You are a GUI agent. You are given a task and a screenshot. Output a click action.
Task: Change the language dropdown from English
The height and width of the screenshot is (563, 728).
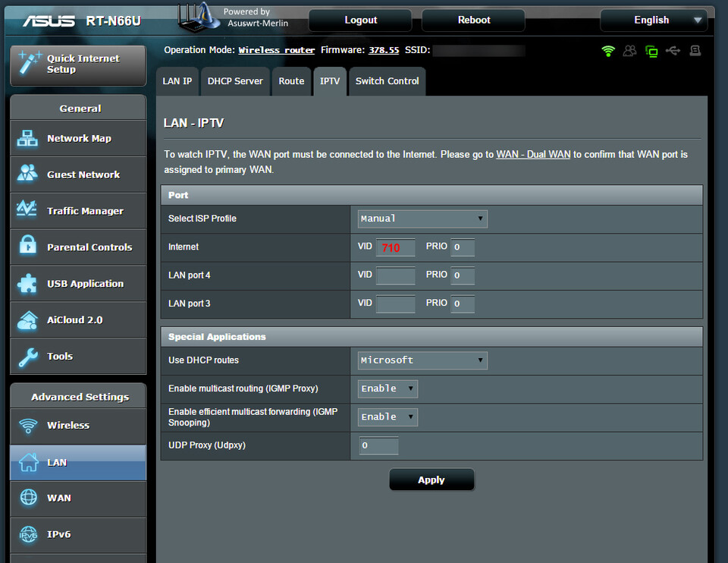click(653, 20)
